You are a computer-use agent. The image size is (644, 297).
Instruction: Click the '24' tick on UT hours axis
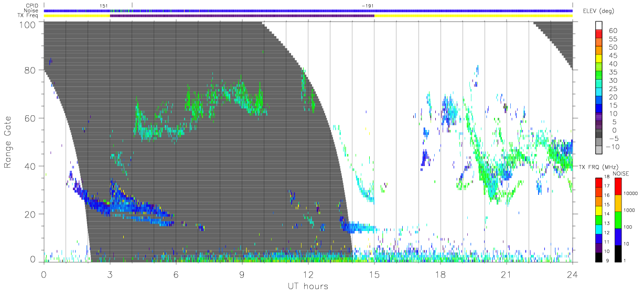tap(572, 273)
